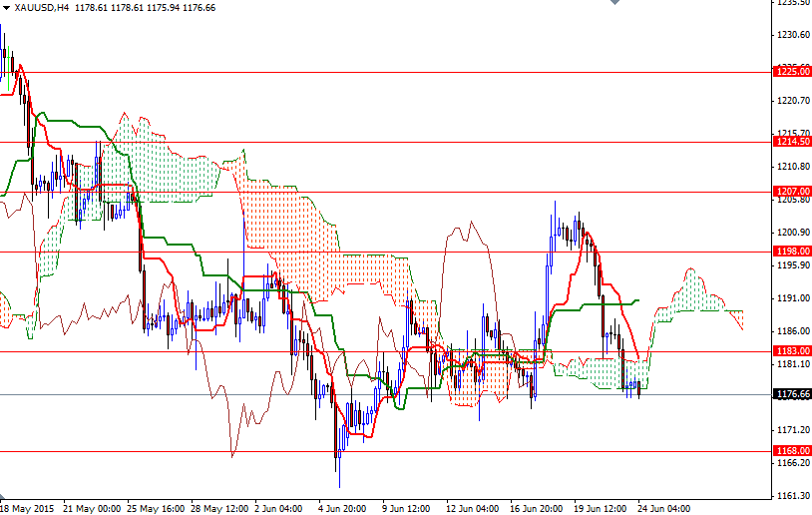Click the 18 May 2015 date label
This screenshot has width=812, height=515.
coord(28,507)
